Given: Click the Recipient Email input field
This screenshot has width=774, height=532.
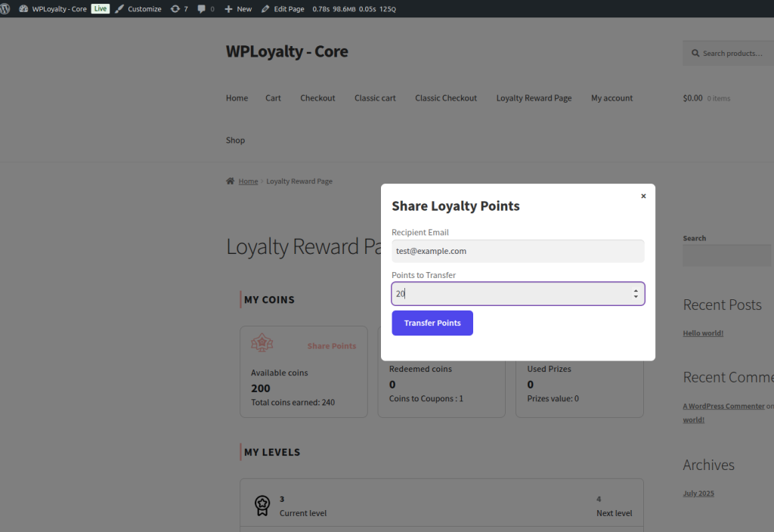Looking at the screenshot, I should 518,251.
